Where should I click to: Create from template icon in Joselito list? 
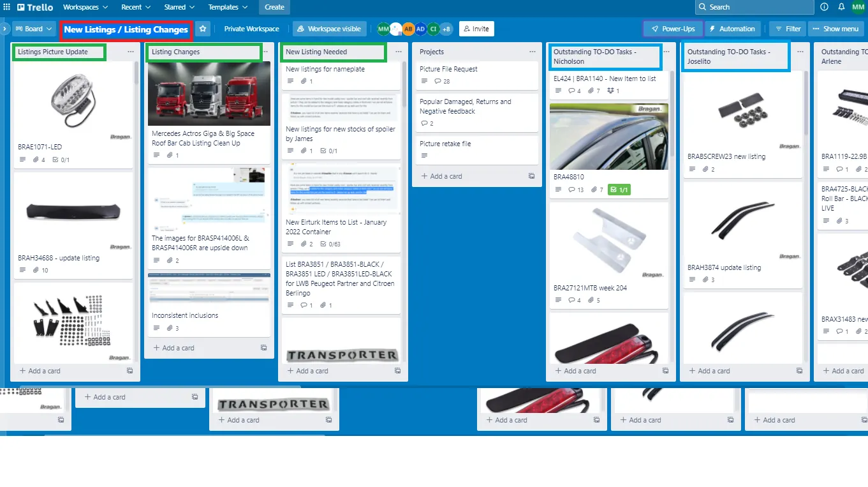pos(800,371)
